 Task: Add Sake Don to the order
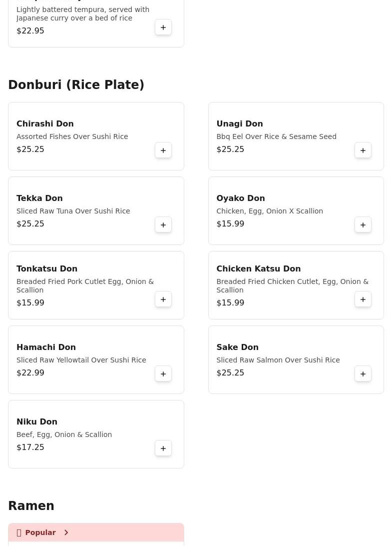pos(363,373)
